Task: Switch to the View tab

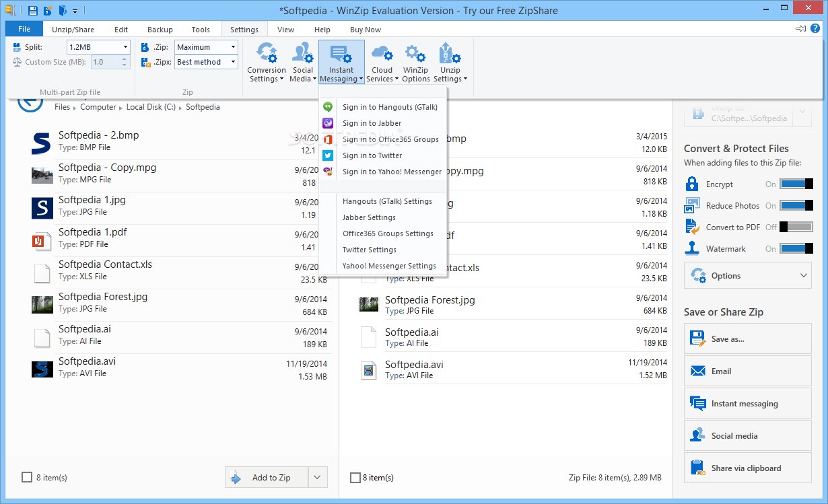Action: click(x=285, y=30)
